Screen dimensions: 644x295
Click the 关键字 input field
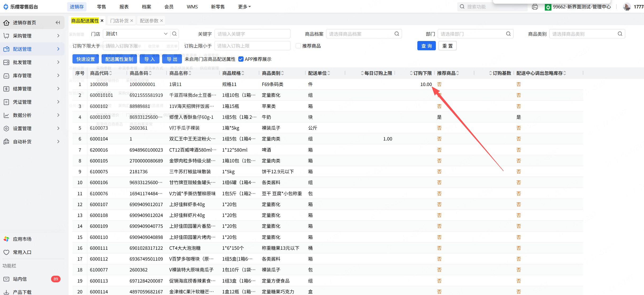[x=252, y=34]
